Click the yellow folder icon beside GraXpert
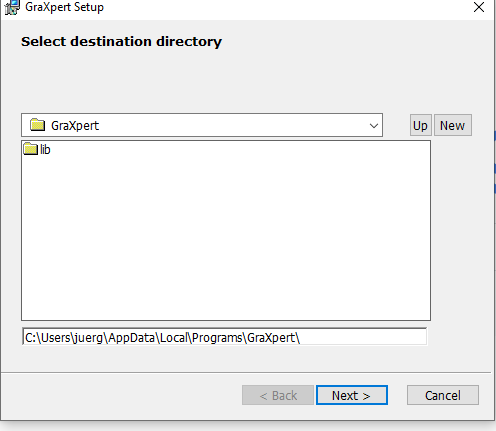The image size is (496, 431). (37, 125)
